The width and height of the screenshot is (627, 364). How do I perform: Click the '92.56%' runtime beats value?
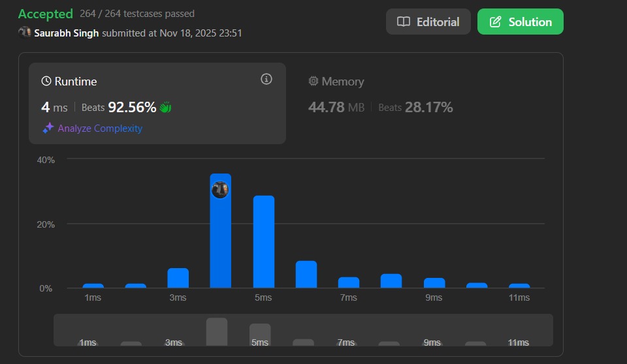click(x=132, y=107)
